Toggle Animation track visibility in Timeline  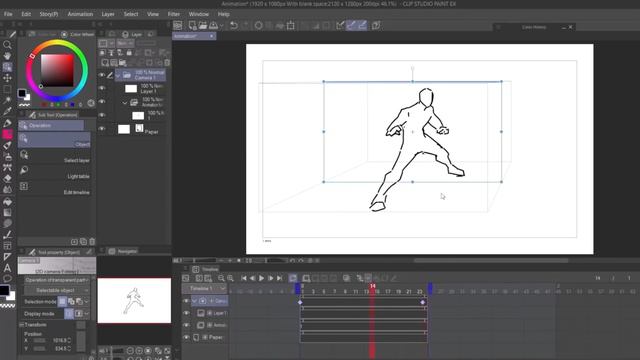187,325
